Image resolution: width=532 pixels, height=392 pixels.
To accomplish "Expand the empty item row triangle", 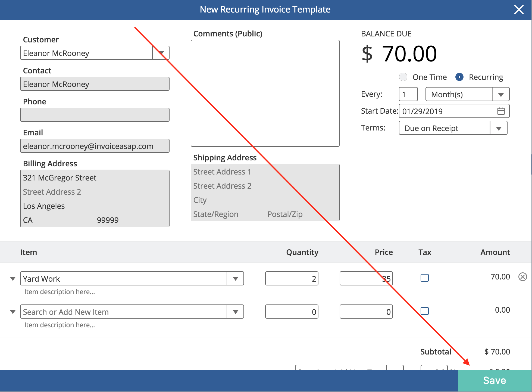I will pyautogui.click(x=12, y=312).
